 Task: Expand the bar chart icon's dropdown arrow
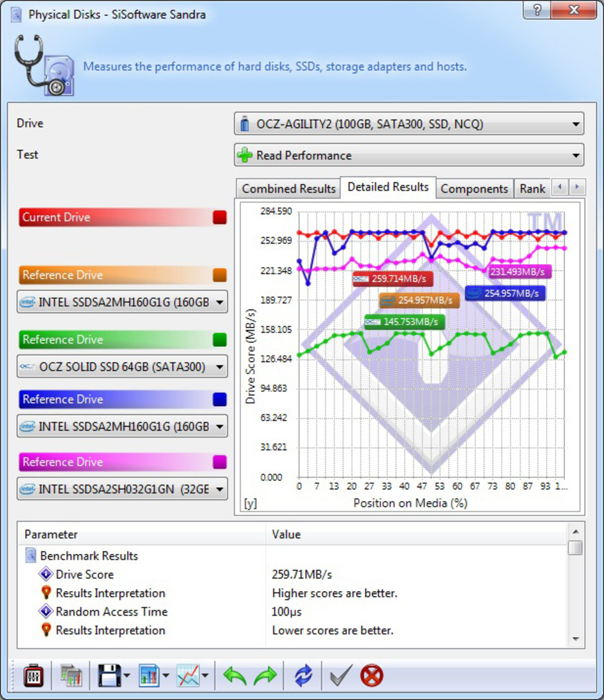click(166, 675)
